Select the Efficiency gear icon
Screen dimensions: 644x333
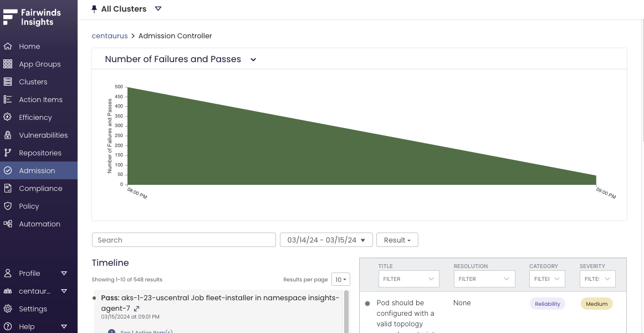tap(8, 117)
